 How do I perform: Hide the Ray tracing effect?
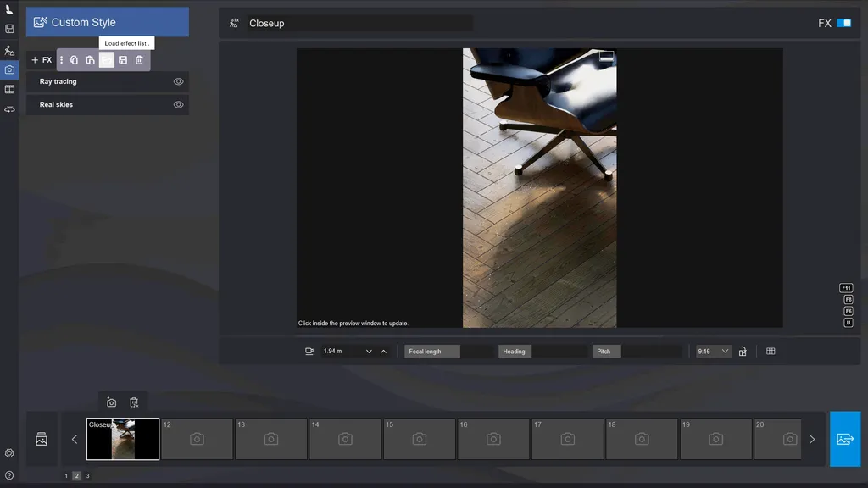click(178, 82)
